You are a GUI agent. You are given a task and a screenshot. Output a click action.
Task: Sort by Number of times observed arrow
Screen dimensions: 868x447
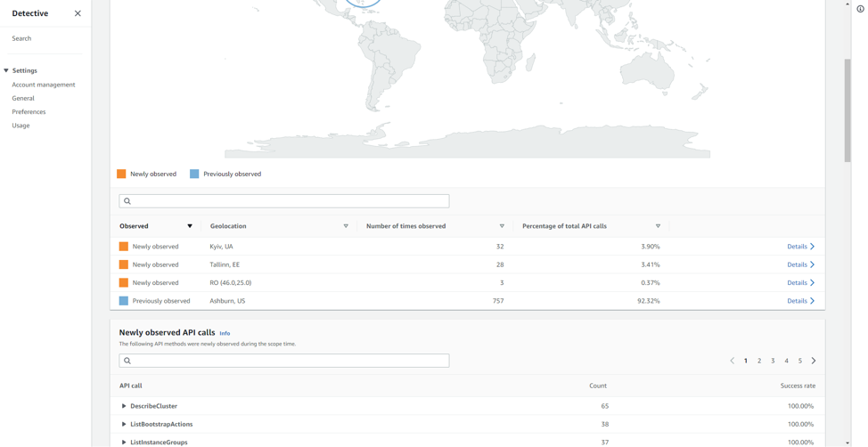pyautogui.click(x=502, y=226)
